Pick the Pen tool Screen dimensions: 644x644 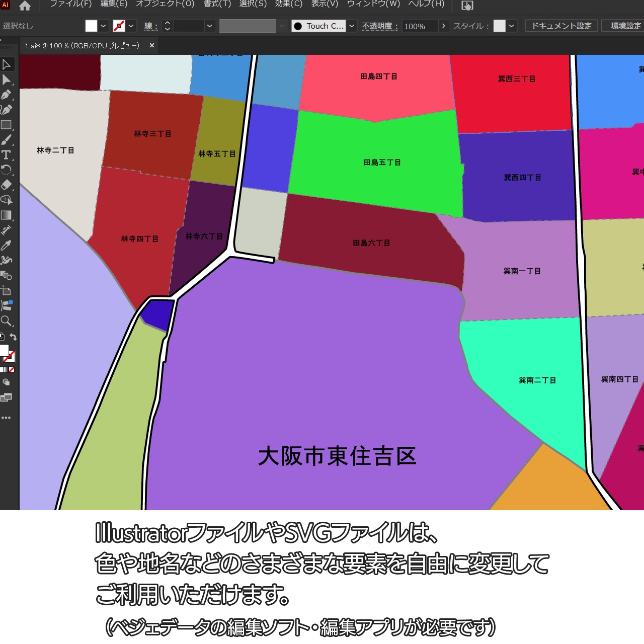(x=7, y=95)
